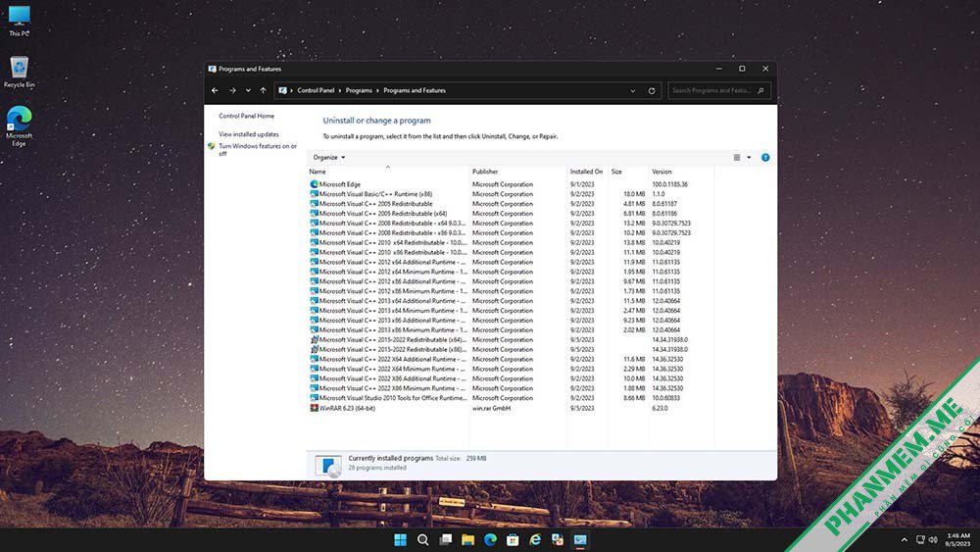This screenshot has width=980, height=552.
Task: Select Visual Studio 2010 Tools for Office Runtime
Action: pos(512,398)
